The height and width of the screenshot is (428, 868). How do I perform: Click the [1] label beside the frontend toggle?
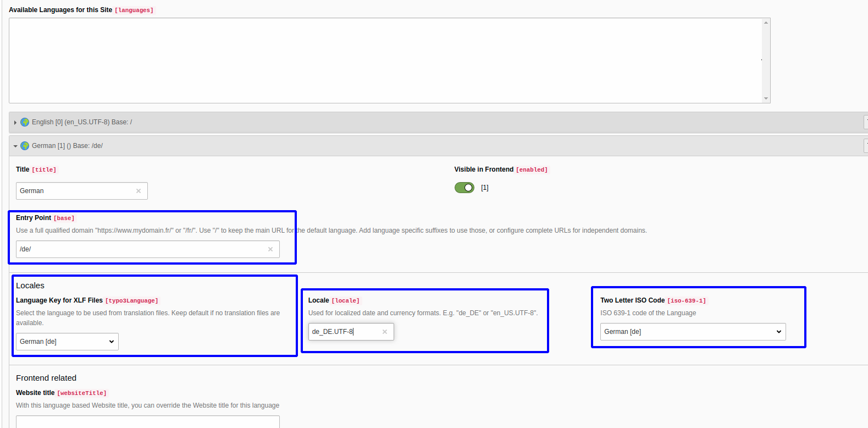pyautogui.click(x=485, y=188)
